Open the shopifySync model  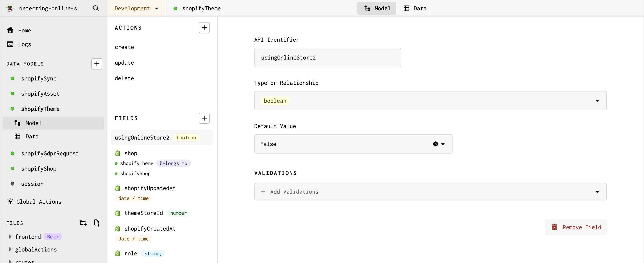point(39,79)
